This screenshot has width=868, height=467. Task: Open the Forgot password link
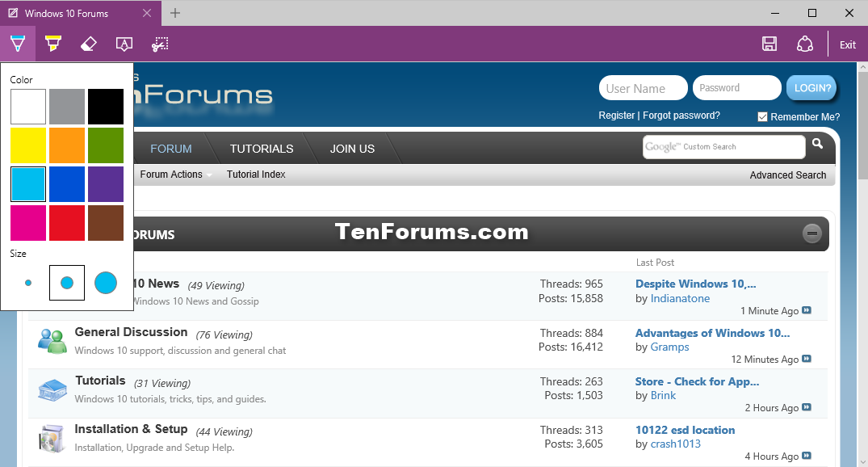click(681, 116)
